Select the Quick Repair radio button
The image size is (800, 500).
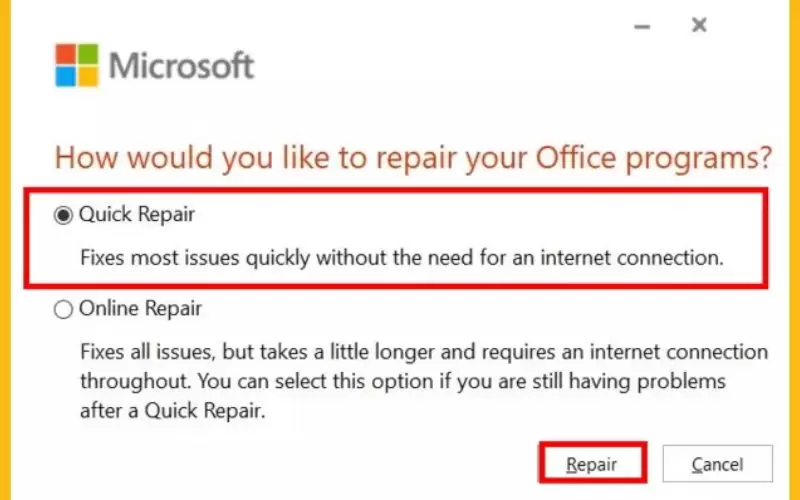63,215
